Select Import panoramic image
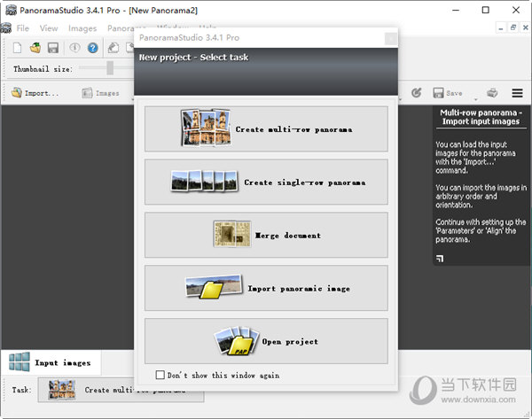The width and height of the screenshot is (532, 419). pyautogui.click(x=266, y=288)
